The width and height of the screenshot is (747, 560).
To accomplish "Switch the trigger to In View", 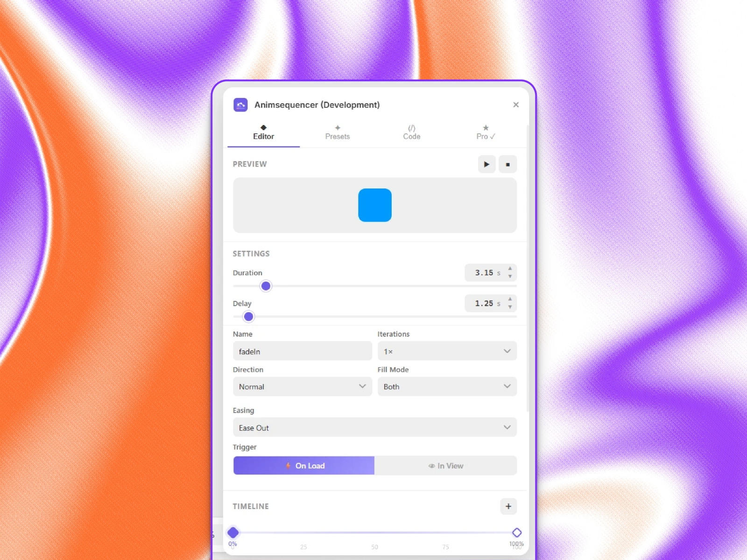I will [x=446, y=465].
